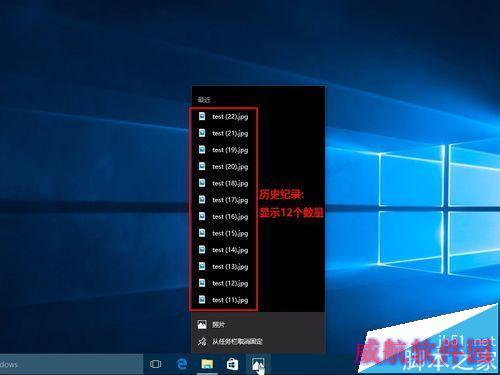The image size is (500, 375).
Task: Select test (13).jpg in jump list
Action: pyautogui.click(x=258, y=266)
